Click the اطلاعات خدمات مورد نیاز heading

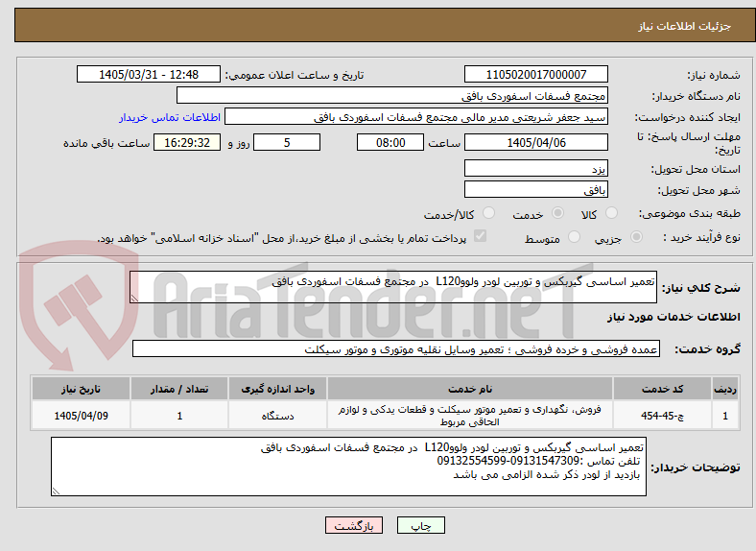tap(673, 317)
